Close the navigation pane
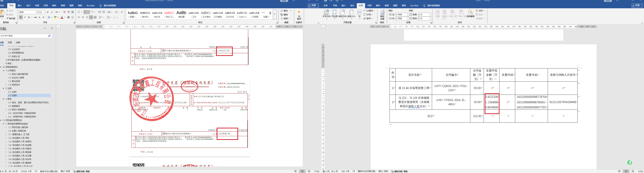Image resolution: width=644 pixels, height=173 pixels. click(52, 28)
